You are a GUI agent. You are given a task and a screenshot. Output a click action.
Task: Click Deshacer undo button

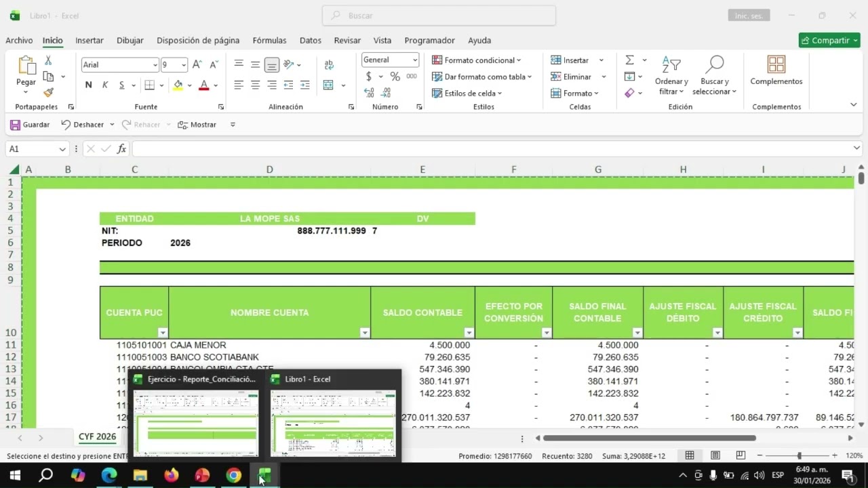click(x=83, y=125)
